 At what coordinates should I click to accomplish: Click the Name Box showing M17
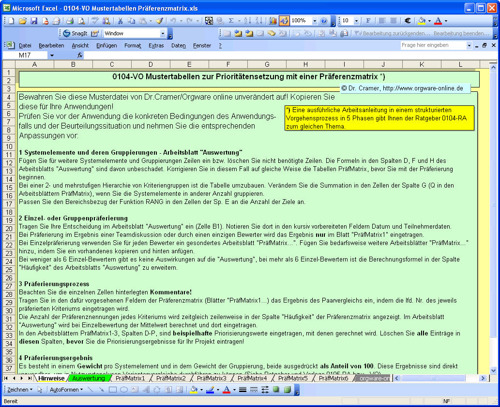25,55
